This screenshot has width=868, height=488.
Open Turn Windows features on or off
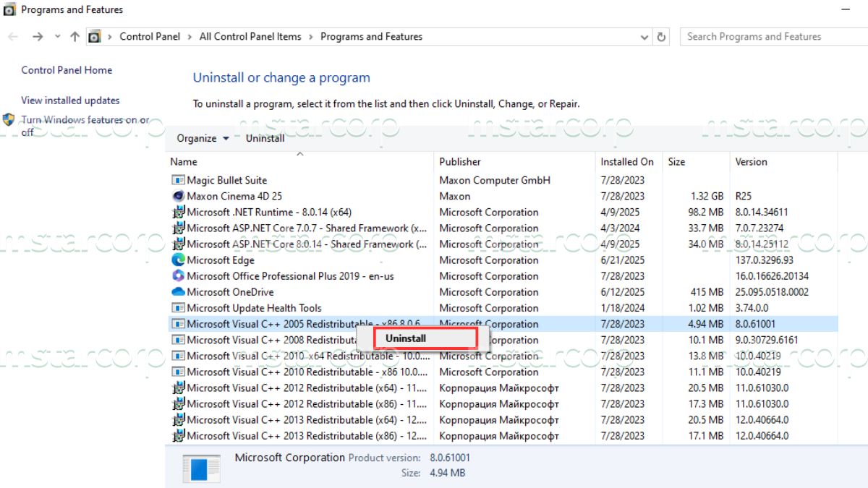pos(85,126)
